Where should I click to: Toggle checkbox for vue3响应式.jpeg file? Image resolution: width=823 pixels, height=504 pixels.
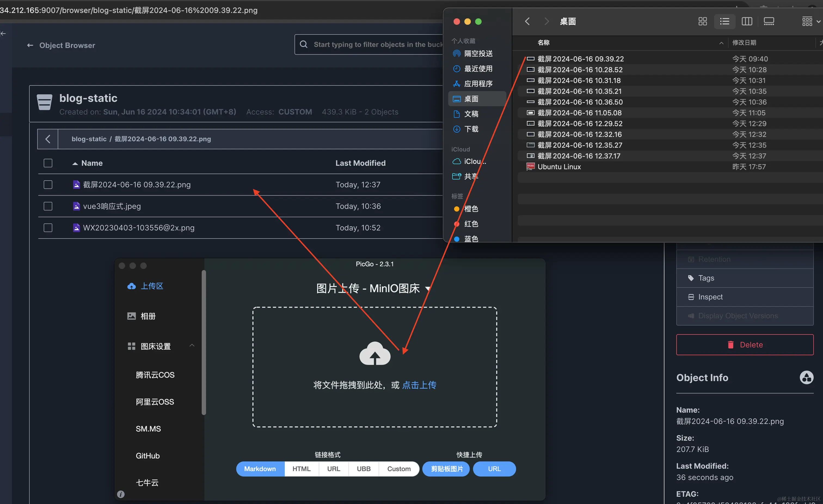coord(48,206)
